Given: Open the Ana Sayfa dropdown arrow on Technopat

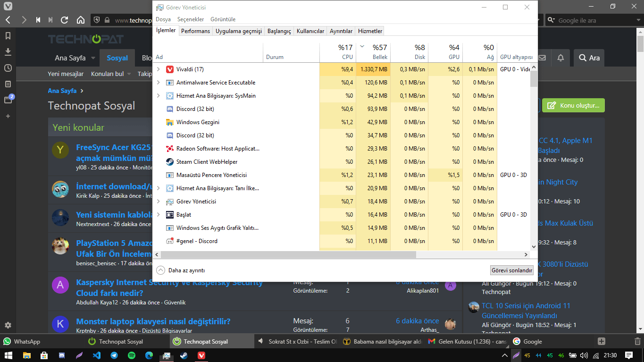Looking at the screenshot, I should (x=93, y=58).
